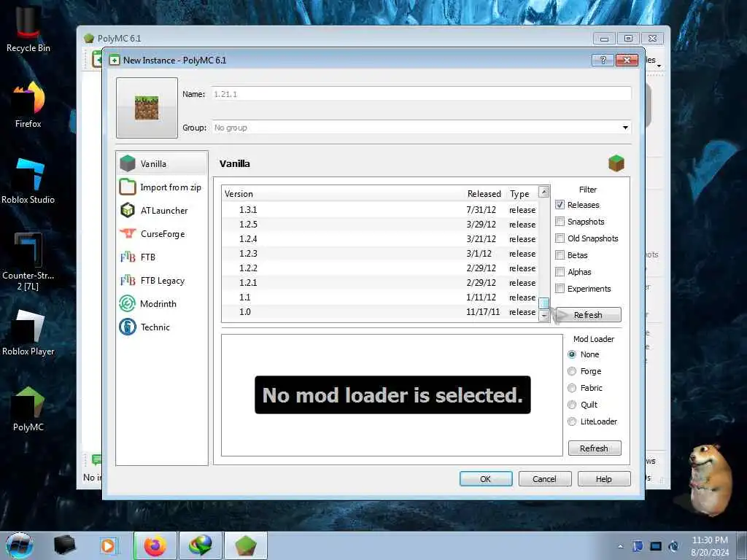
Task: Click the help question mark button
Action: coord(603,60)
